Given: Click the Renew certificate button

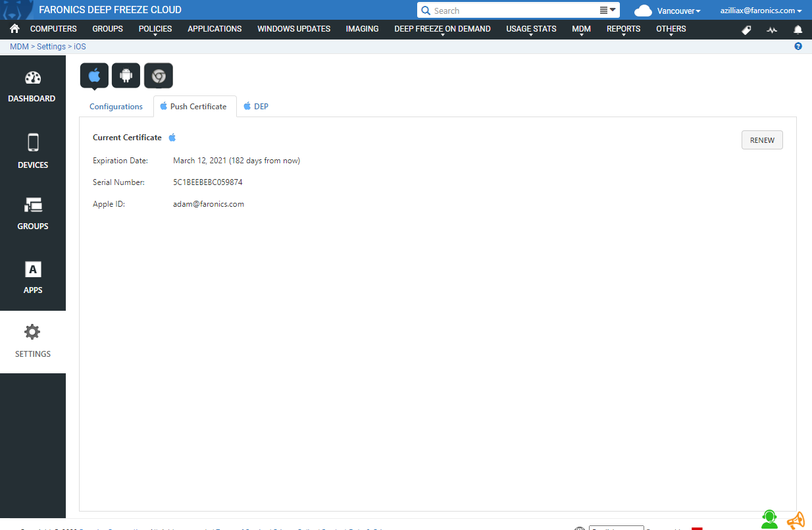Looking at the screenshot, I should (x=762, y=140).
